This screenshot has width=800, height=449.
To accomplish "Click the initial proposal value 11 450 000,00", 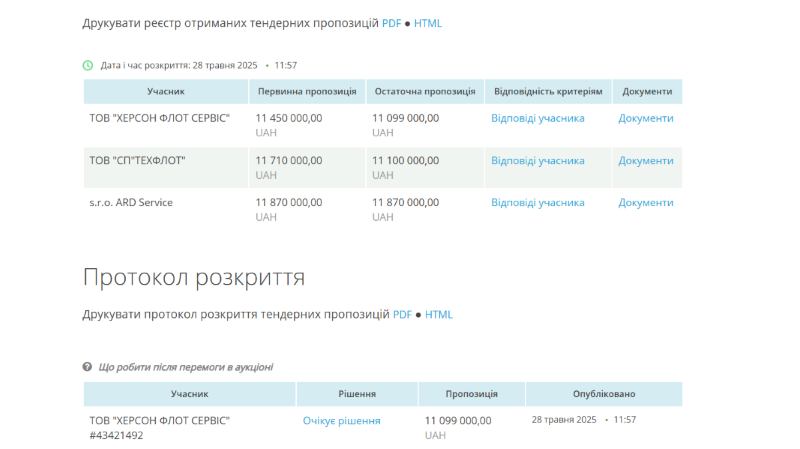I will pos(289,118).
